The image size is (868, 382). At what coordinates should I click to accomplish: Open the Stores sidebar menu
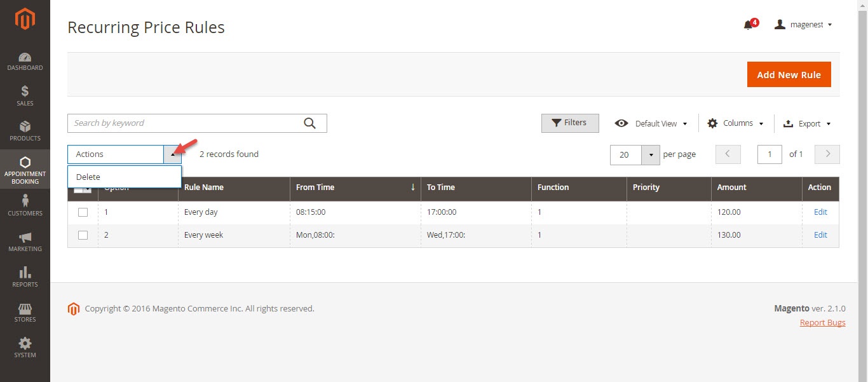click(x=25, y=312)
